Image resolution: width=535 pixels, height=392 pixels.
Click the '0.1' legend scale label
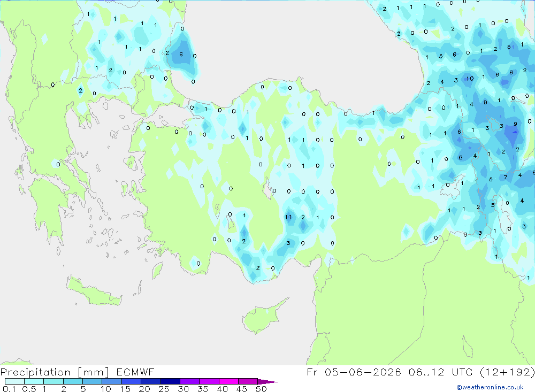click(x=9, y=389)
